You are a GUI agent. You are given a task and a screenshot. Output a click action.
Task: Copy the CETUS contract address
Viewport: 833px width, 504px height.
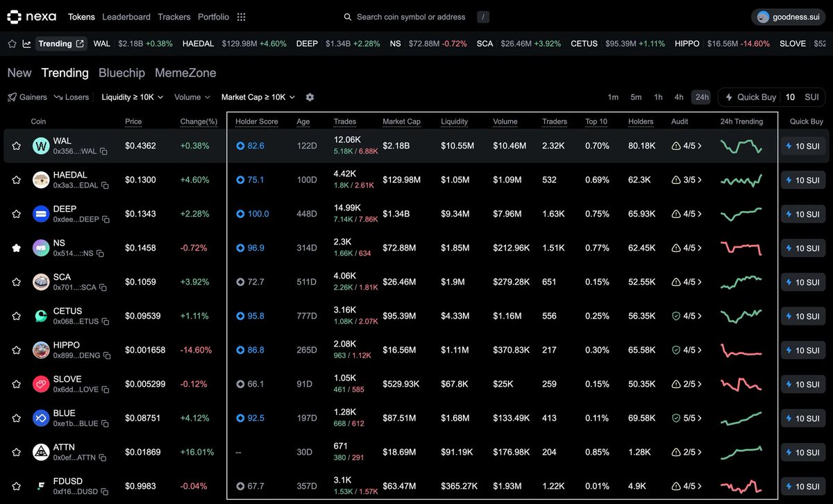click(x=106, y=321)
